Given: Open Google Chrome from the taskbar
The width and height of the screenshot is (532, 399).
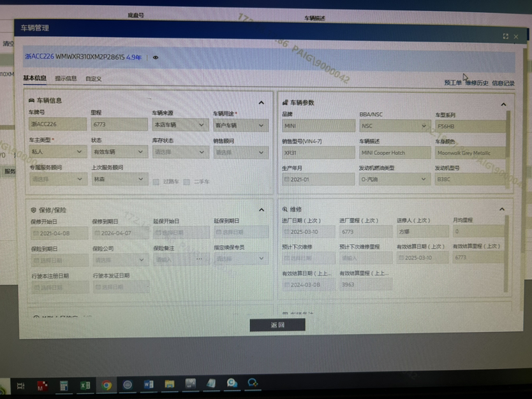Looking at the screenshot, I should [107, 384].
